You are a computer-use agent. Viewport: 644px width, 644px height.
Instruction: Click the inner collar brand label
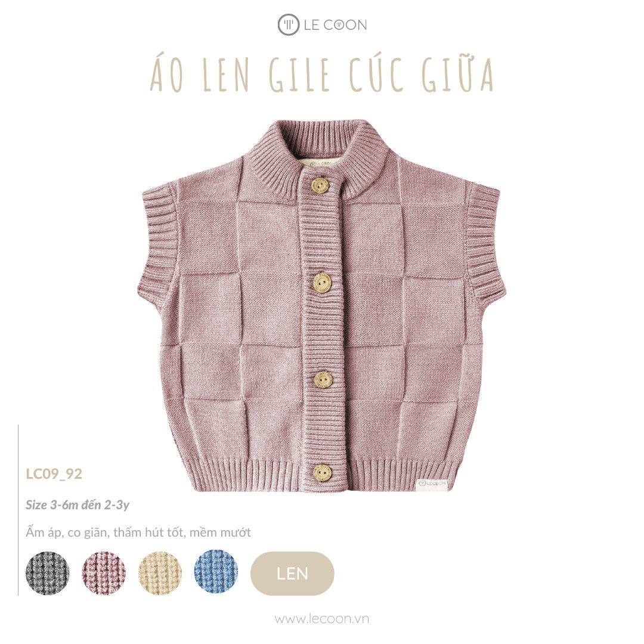click(322, 162)
